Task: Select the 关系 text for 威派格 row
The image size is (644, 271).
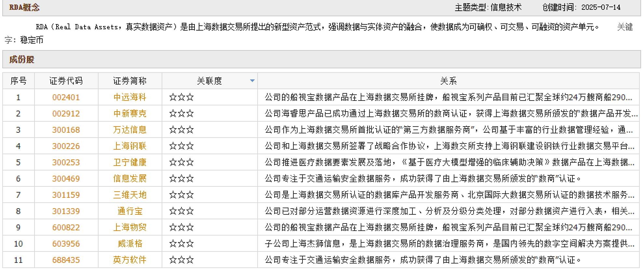Action: [x=449, y=244]
